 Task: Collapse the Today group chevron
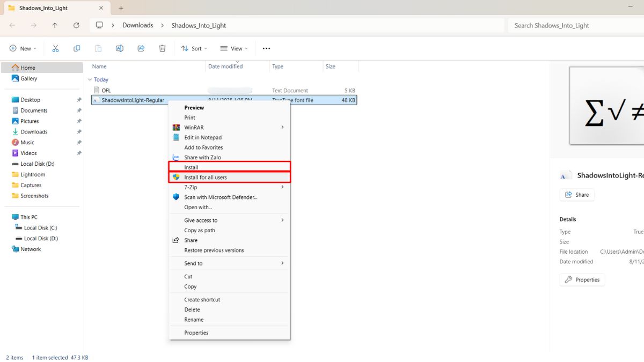click(x=90, y=79)
